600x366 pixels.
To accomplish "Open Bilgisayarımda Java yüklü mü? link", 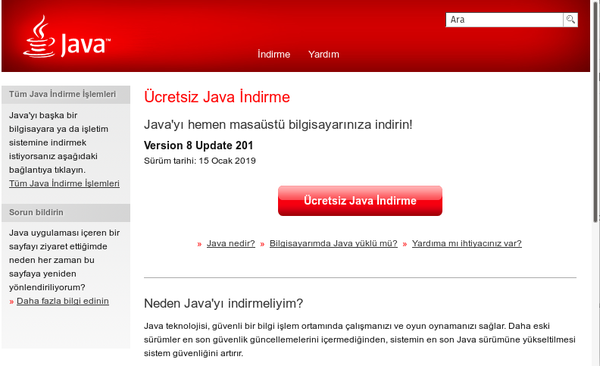I will 333,243.
